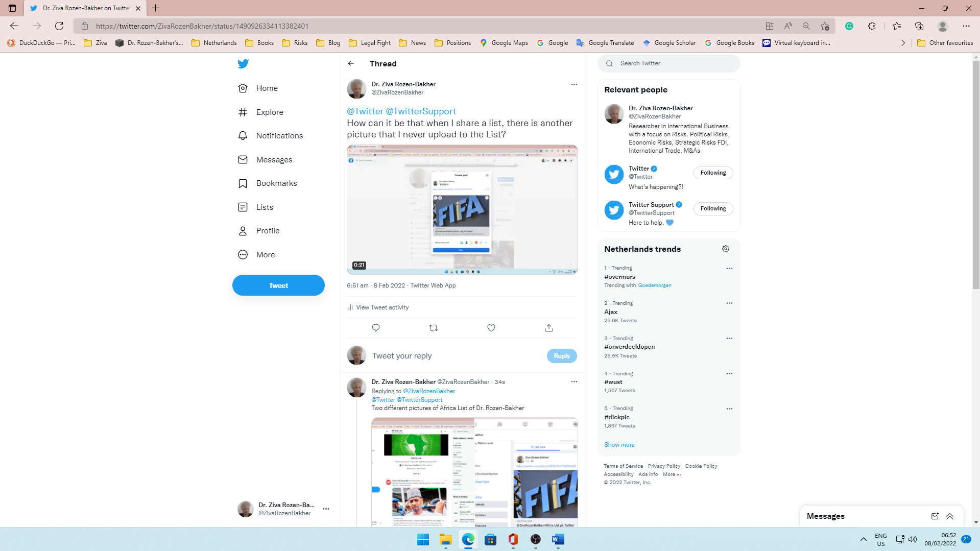Screen dimensions: 980x551
Task: Click the reply comment icon
Action: (x=376, y=328)
